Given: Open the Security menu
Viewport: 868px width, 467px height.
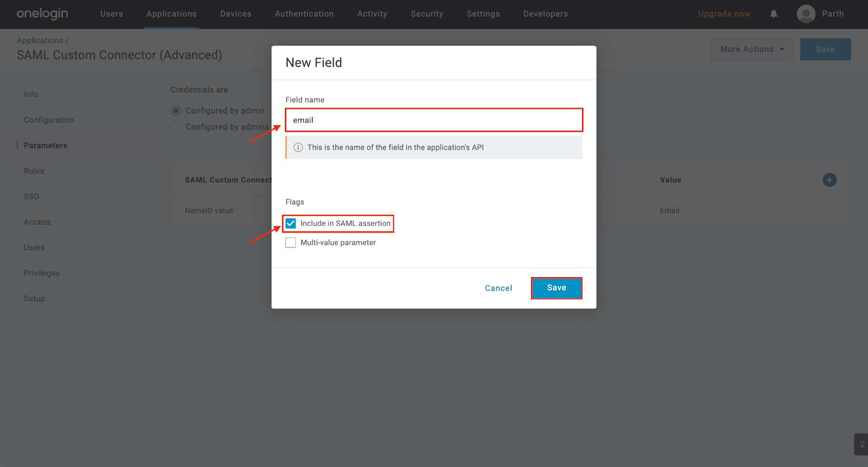Looking at the screenshot, I should 427,14.
